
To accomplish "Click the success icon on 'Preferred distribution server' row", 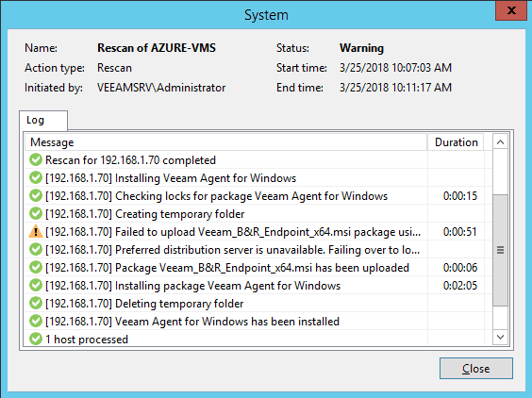I will [36, 250].
